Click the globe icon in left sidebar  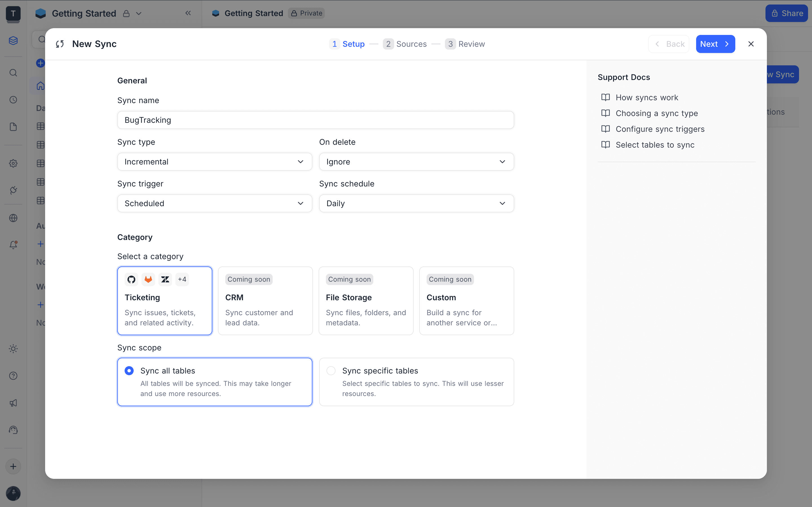pos(13,218)
